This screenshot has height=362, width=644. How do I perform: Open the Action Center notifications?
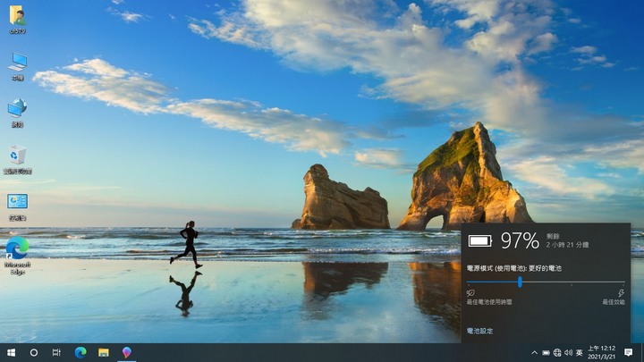click(x=628, y=352)
